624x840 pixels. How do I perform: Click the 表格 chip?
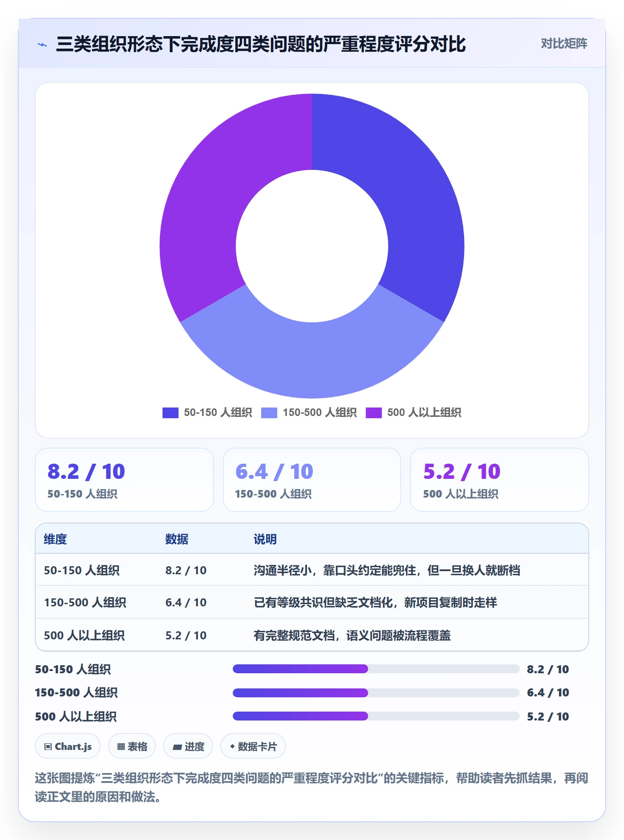pyautogui.click(x=132, y=746)
